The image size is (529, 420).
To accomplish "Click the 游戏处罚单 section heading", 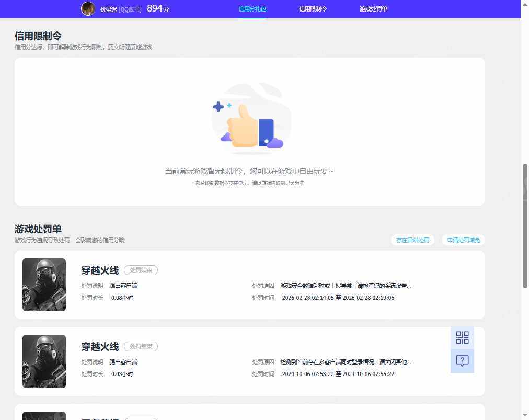I will pyautogui.click(x=38, y=229).
